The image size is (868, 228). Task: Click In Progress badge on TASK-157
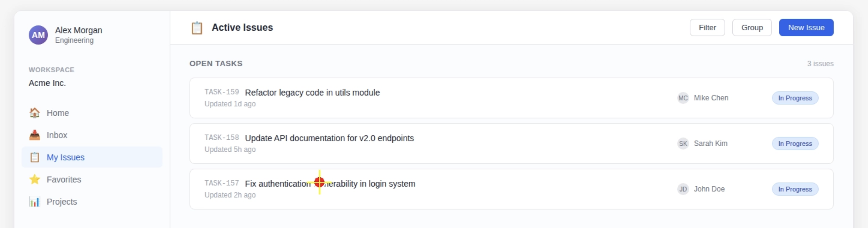pos(795,189)
